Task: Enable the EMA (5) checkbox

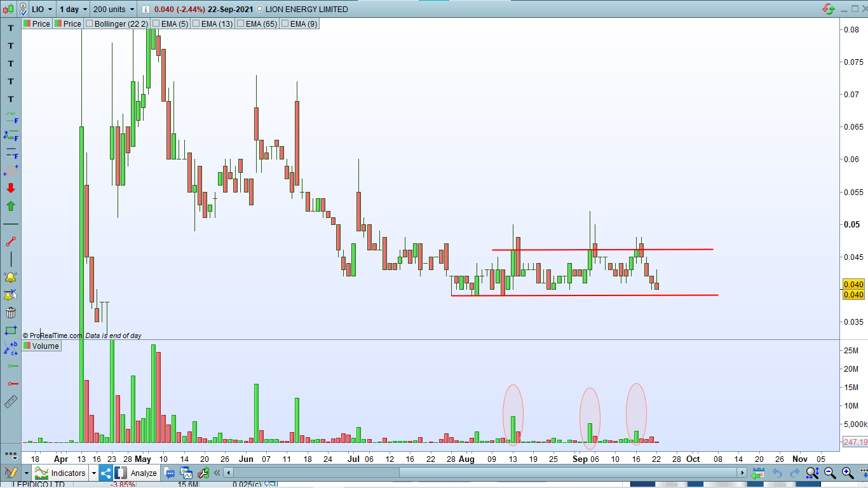Action: [x=155, y=24]
